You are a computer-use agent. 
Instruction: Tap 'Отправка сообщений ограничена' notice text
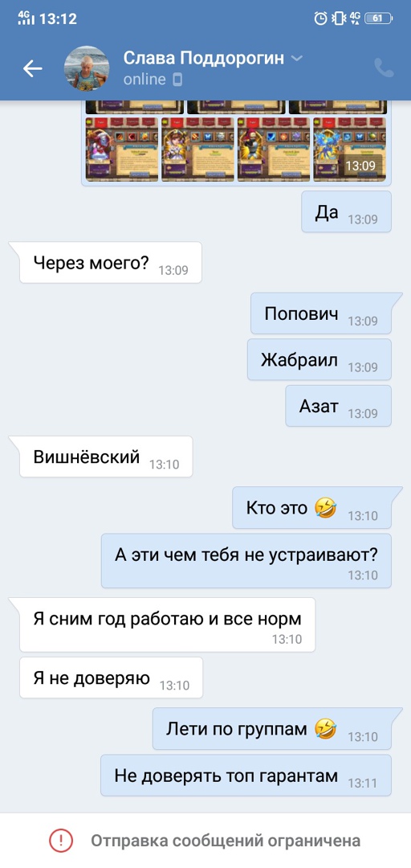pos(226,841)
